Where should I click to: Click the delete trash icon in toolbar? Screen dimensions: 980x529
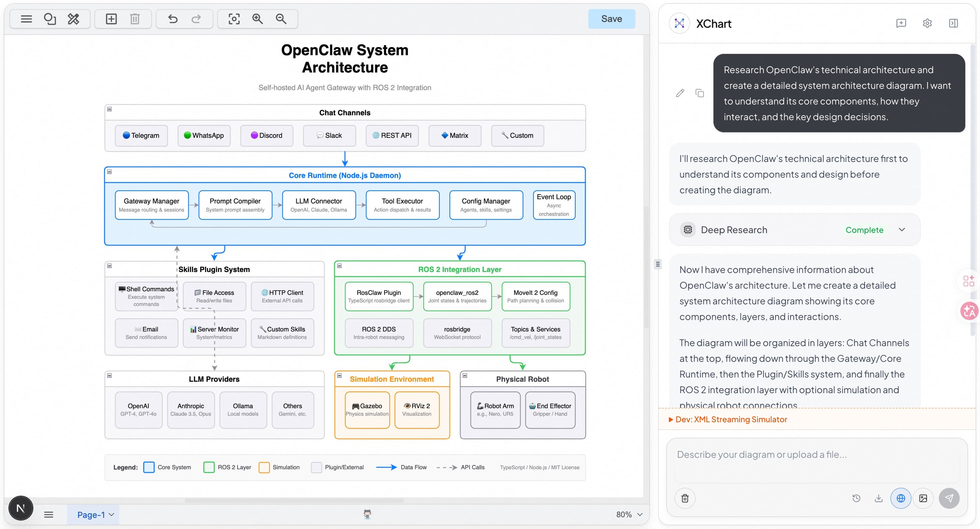pos(135,19)
